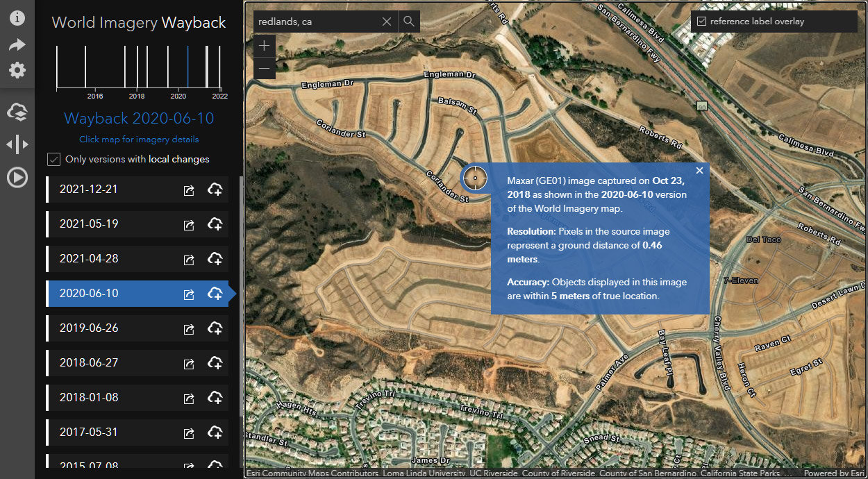Open the settings gear icon
The height and width of the screenshot is (479, 868).
[x=17, y=70]
